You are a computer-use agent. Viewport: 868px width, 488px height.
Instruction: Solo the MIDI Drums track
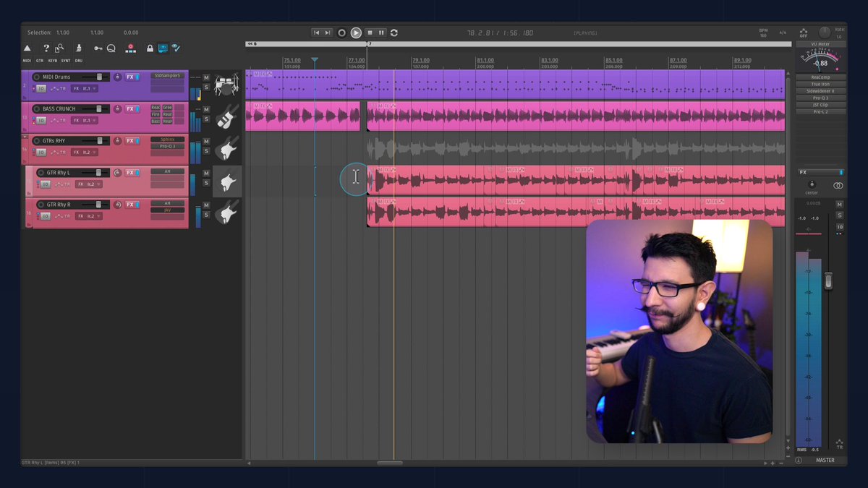point(206,87)
